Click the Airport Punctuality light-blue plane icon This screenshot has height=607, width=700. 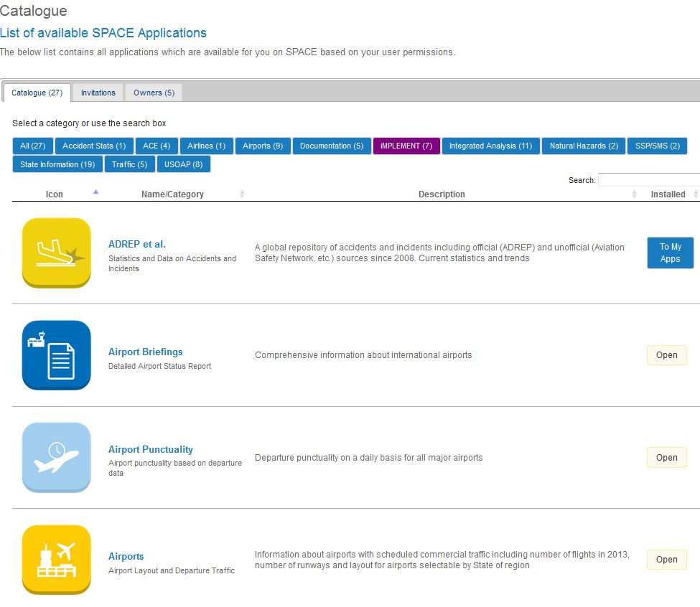click(x=56, y=457)
